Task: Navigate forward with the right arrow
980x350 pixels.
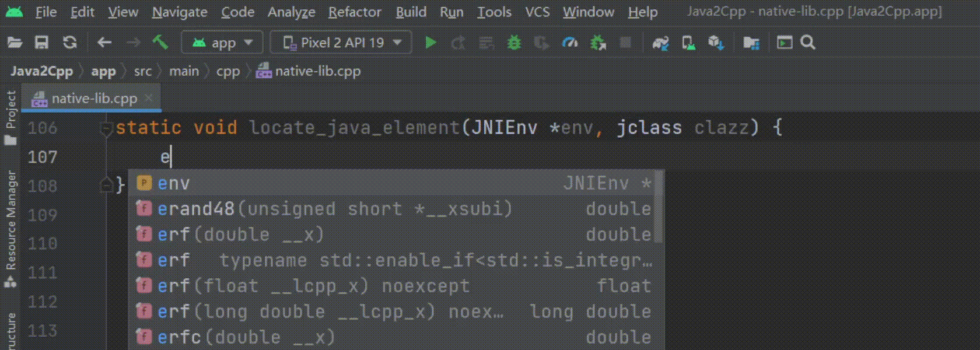Action: (134, 43)
